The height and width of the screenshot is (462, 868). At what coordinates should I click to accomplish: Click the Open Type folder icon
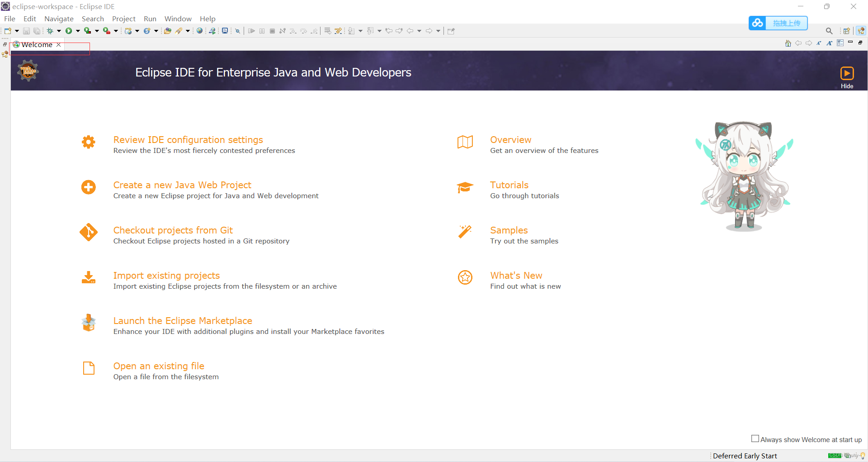[x=168, y=31]
